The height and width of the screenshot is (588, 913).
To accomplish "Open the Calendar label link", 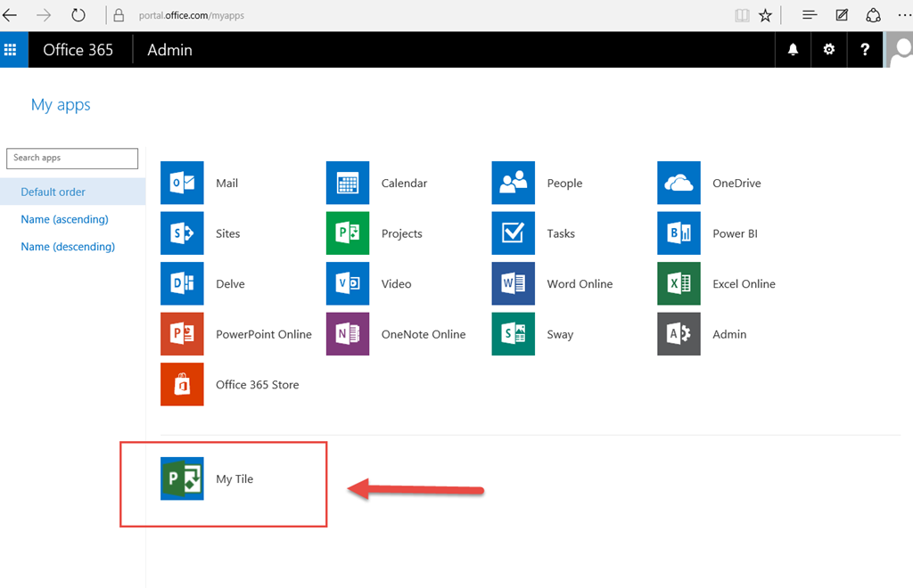I will point(404,184).
